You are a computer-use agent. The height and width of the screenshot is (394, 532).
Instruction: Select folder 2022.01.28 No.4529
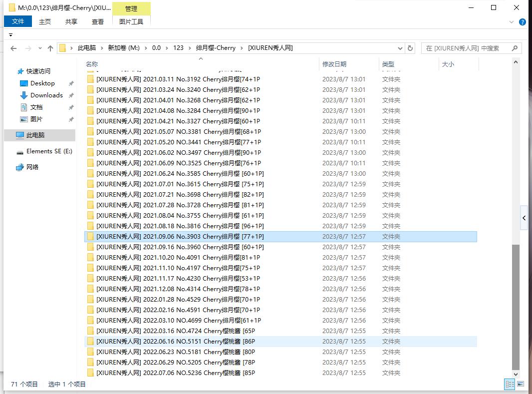click(x=280, y=299)
